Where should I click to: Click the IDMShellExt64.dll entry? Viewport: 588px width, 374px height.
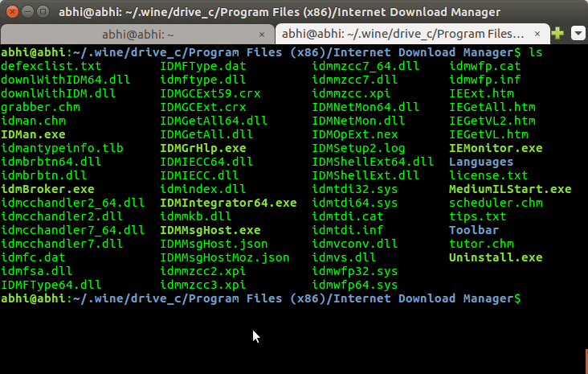pos(374,162)
